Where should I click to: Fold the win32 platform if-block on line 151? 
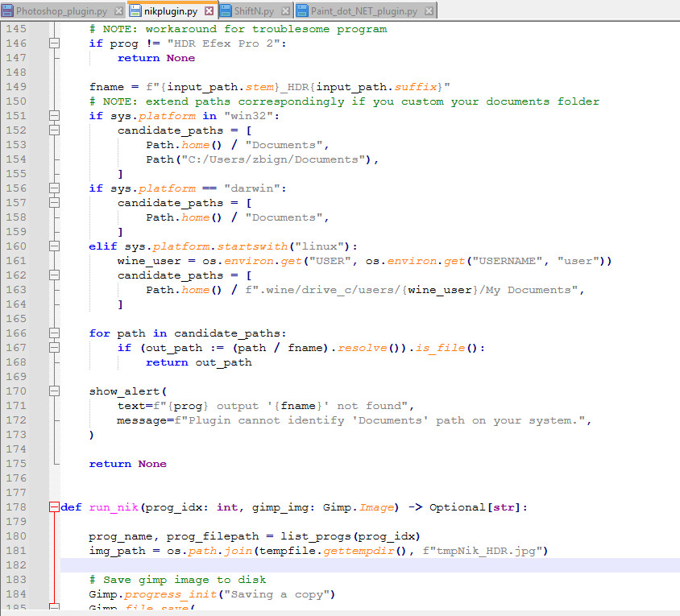[54, 116]
